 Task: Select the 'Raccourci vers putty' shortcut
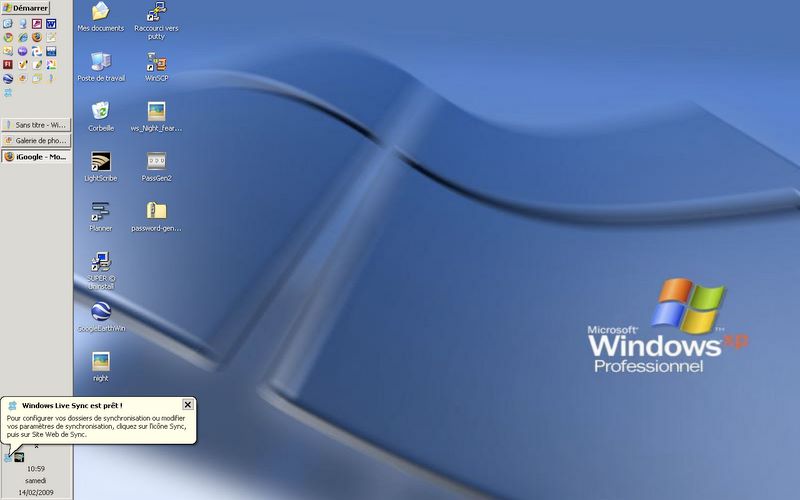pyautogui.click(x=156, y=21)
